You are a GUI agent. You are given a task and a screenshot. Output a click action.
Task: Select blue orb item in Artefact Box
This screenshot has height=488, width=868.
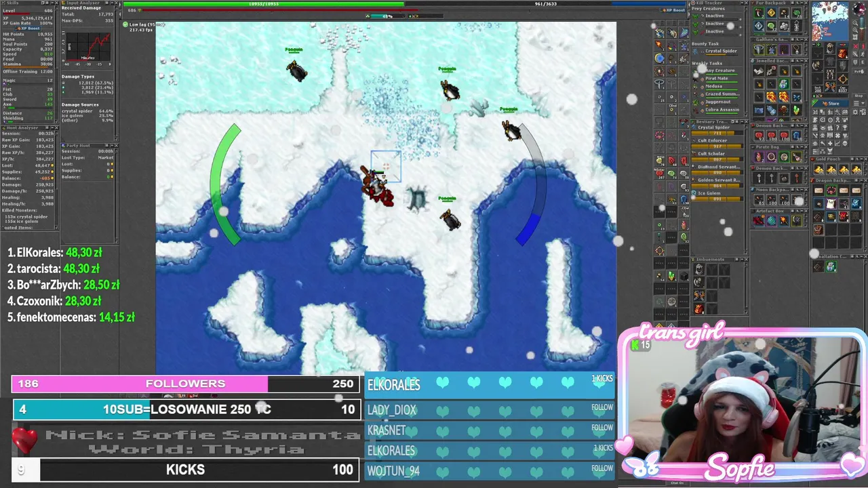[771, 221]
